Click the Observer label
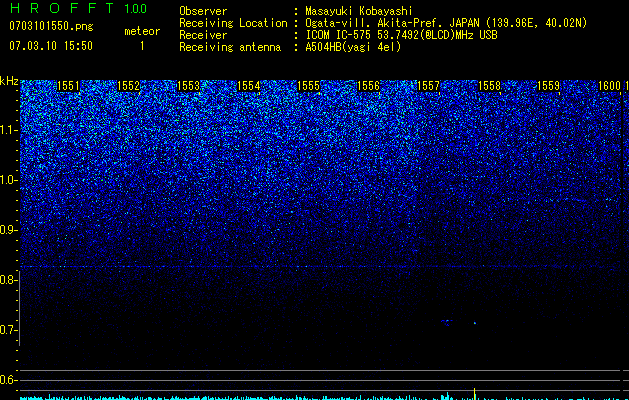This screenshot has height=400, width=629. (x=203, y=11)
